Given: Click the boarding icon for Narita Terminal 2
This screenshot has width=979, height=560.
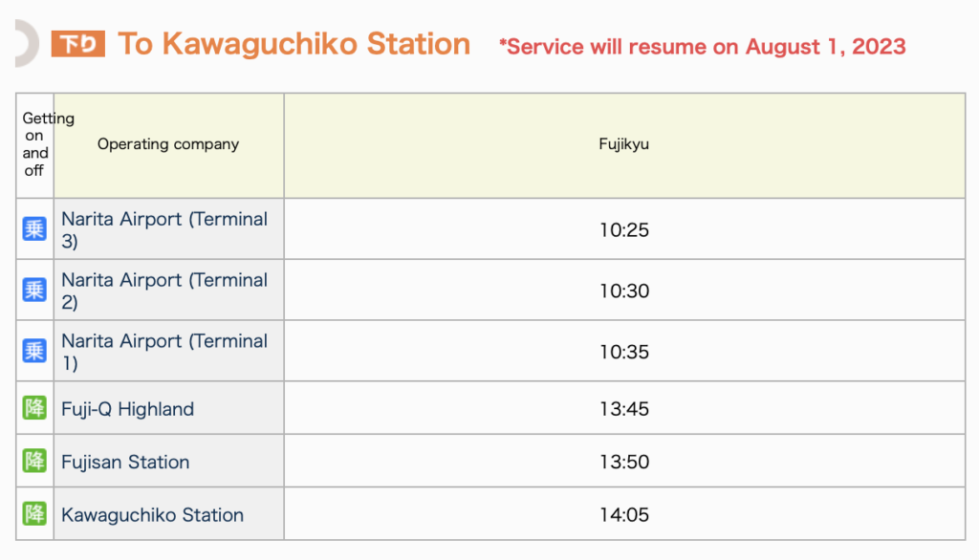Looking at the screenshot, I should [34, 290].
